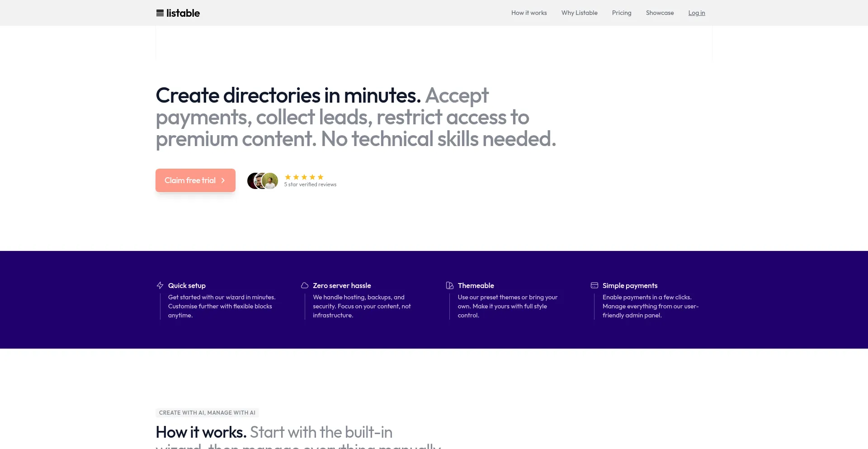
Task: Click the Claim free trial button
Action: point(195,180)
